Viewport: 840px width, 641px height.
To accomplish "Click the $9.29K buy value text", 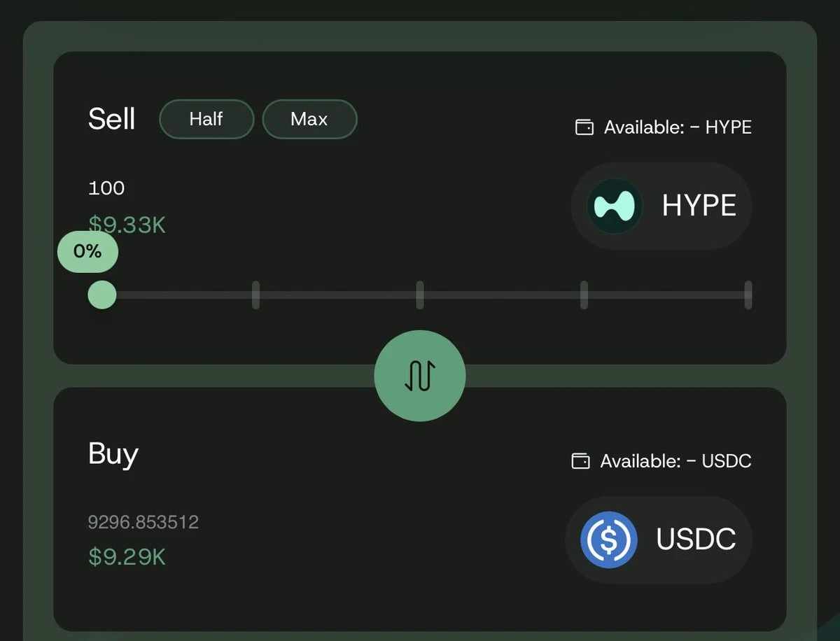I will pyautogui.click(x=127, y=557).
